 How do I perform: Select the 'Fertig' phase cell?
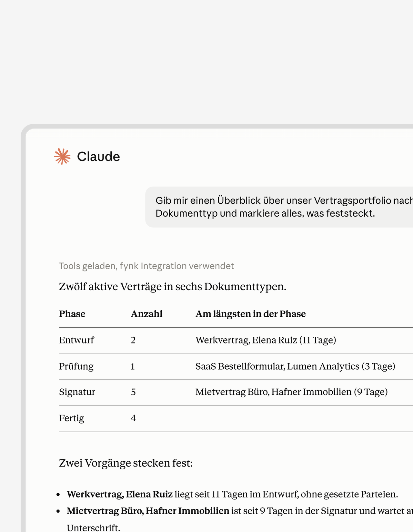72,418
